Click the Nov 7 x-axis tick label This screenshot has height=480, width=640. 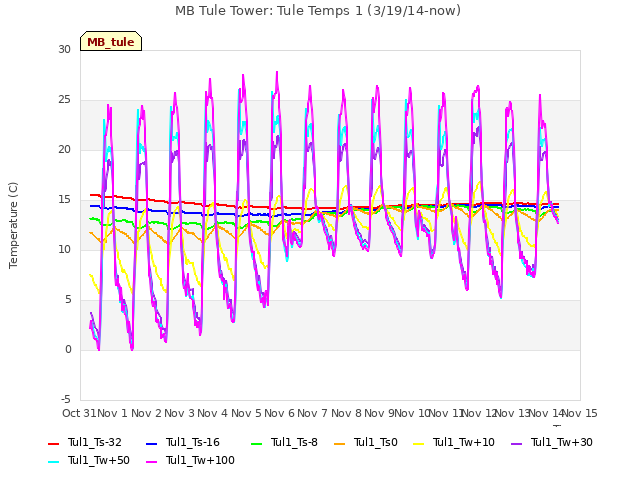point(313,413)
